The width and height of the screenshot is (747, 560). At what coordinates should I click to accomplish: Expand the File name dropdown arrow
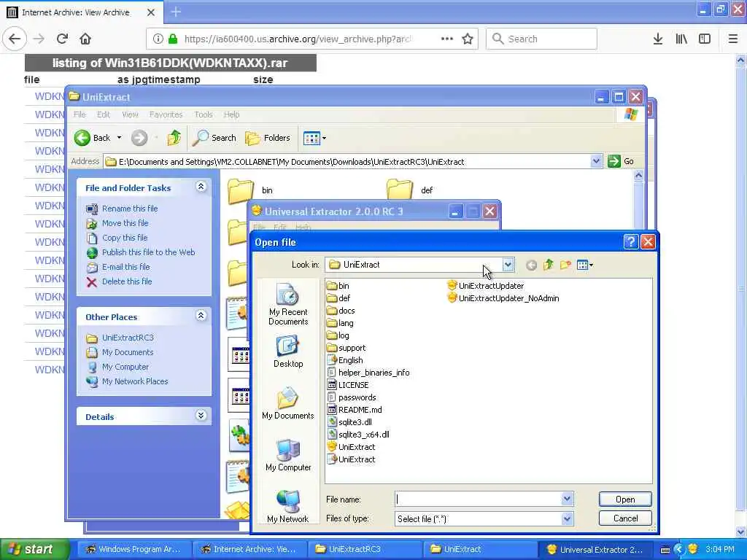567,499
